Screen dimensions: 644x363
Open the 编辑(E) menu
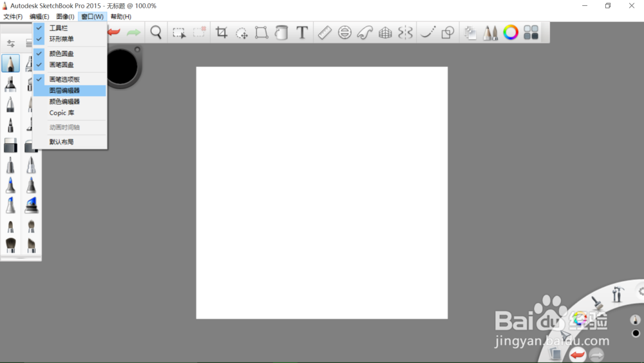click(x=39, y=17)
